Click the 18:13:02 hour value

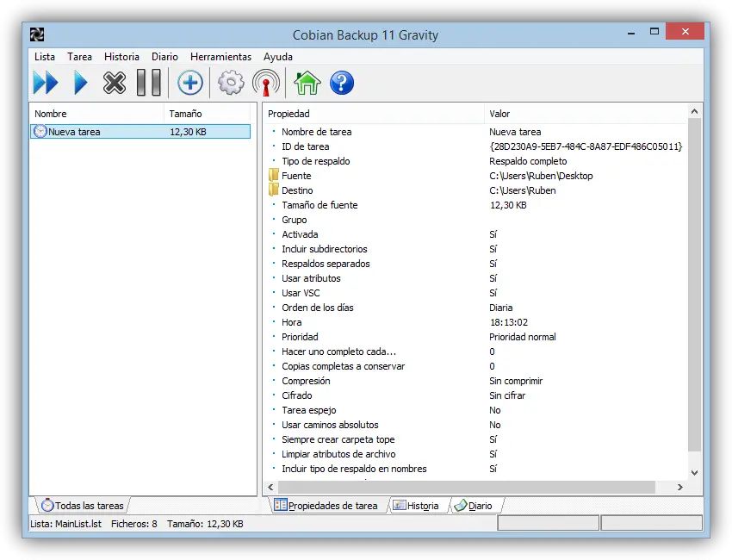[x=509, y=322]
